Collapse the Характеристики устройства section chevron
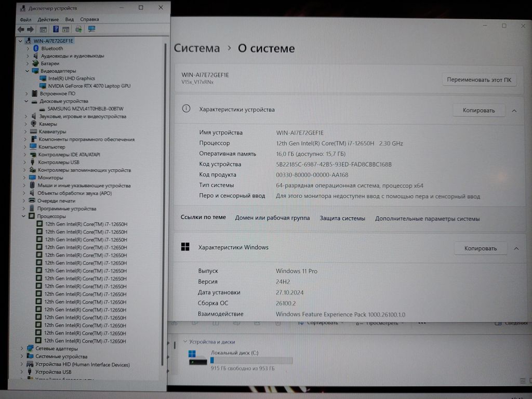This screenshot has height=399, width=532. tap(514, 110)
